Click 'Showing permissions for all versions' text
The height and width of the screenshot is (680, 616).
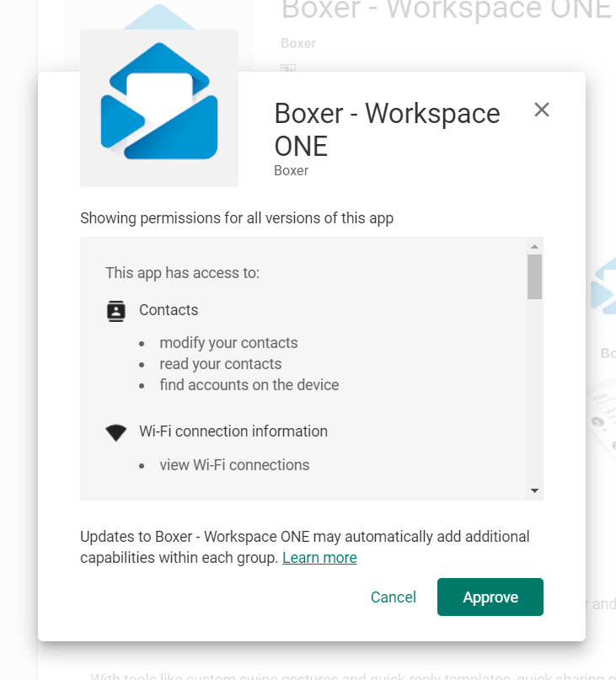tap(237, 218)
